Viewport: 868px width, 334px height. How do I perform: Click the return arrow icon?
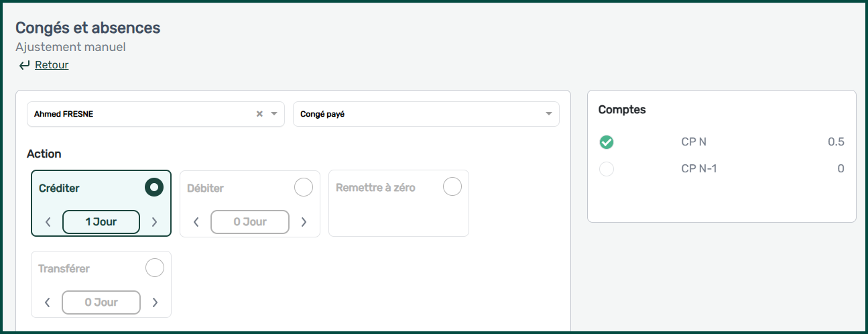(x=24, y=65)
